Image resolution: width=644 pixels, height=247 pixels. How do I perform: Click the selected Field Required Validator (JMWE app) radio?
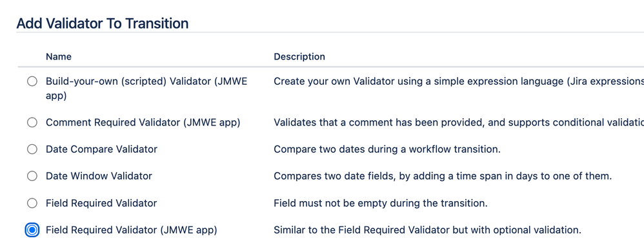point(32,230)
